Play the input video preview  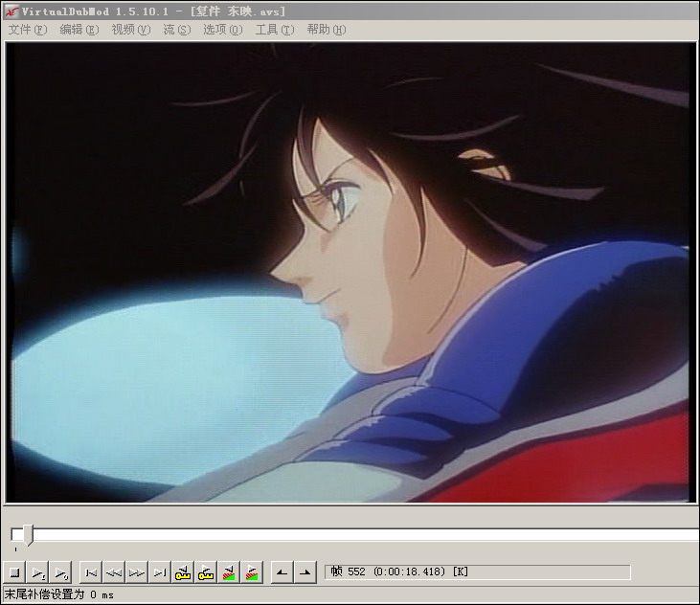pos(37,572)
